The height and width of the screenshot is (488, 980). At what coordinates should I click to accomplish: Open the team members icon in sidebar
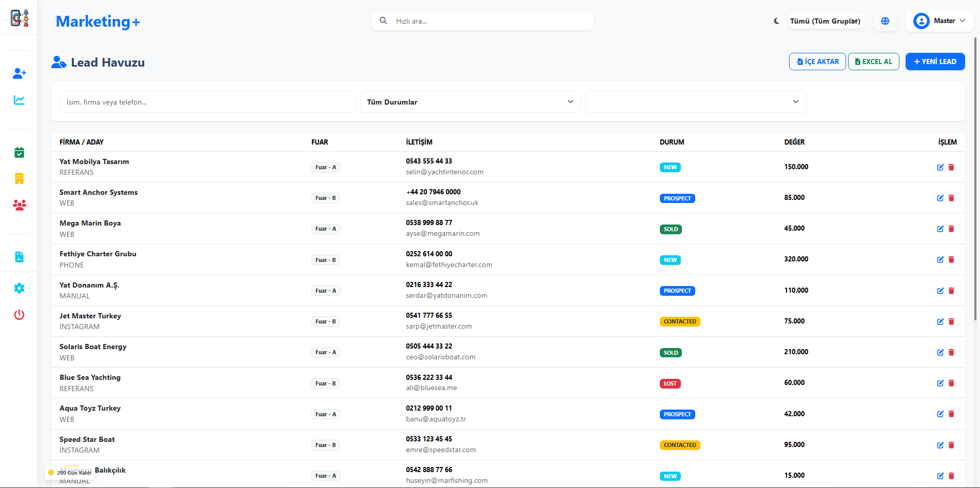(19, 205)
